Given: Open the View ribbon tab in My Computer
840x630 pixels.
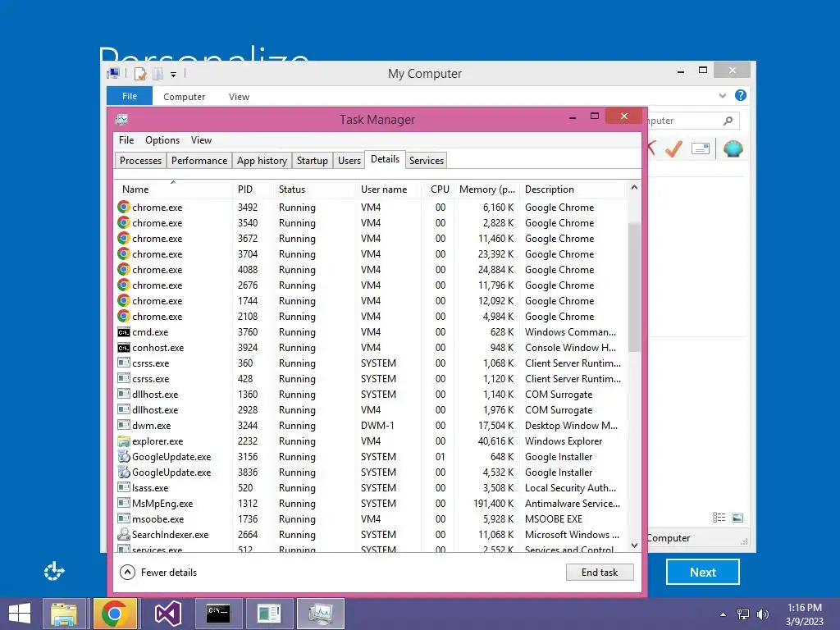Looking at the screenshot, I should pyautogui.click(x=239, y=97).
